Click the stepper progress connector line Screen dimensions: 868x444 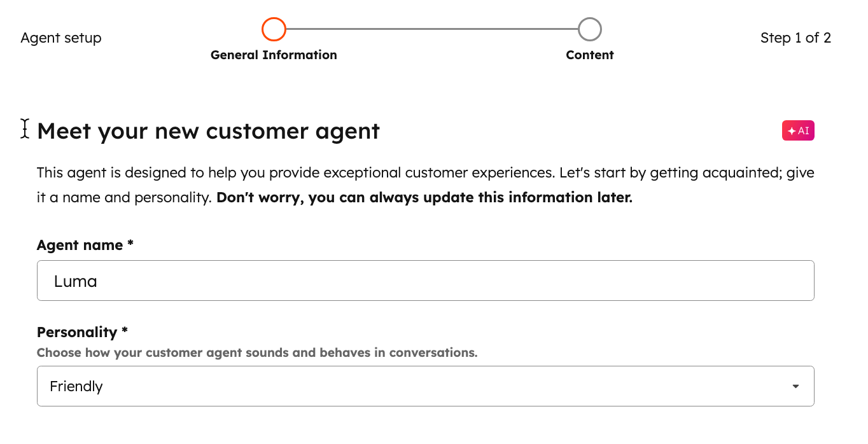click(x=433, y=29)
